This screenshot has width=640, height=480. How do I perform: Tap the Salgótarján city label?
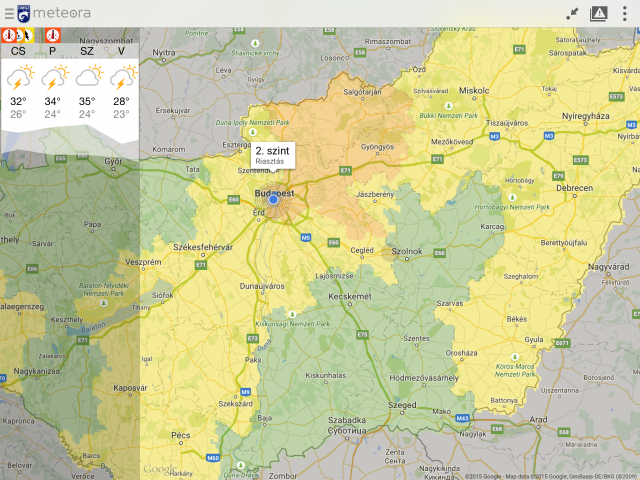pos(362,92)
